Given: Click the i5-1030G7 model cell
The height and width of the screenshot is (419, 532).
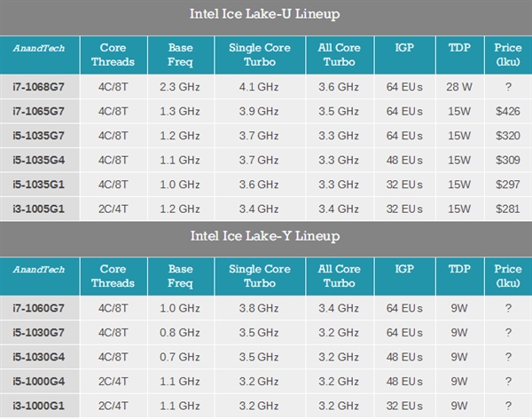Looking at the screenshot, I should 41,334.
